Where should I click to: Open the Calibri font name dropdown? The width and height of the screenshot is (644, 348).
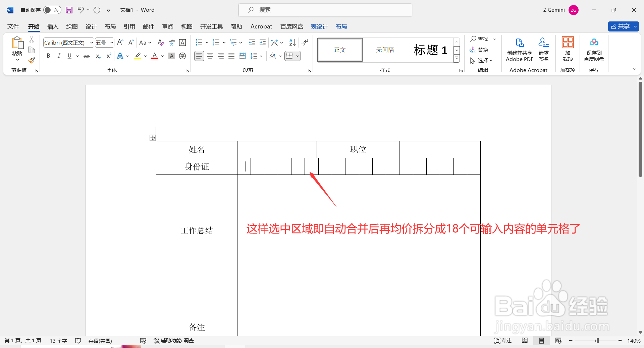click(x=91, y=43)
